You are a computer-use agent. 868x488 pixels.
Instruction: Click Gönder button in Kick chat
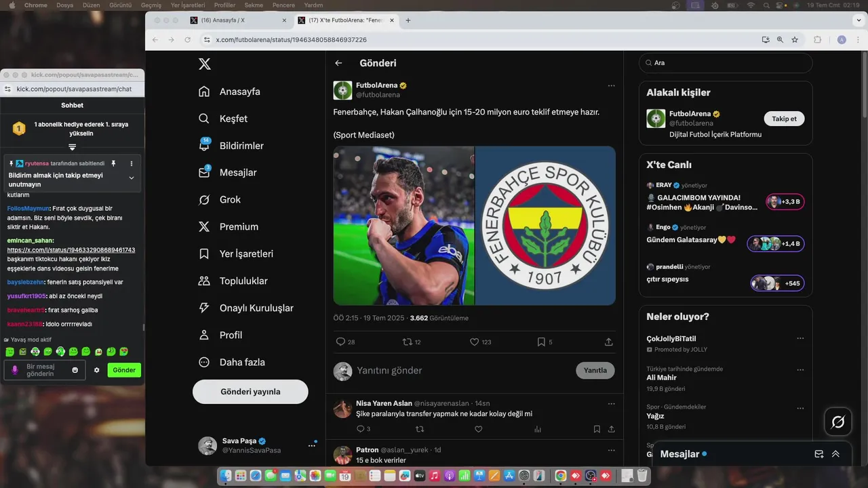pos(124,370)
